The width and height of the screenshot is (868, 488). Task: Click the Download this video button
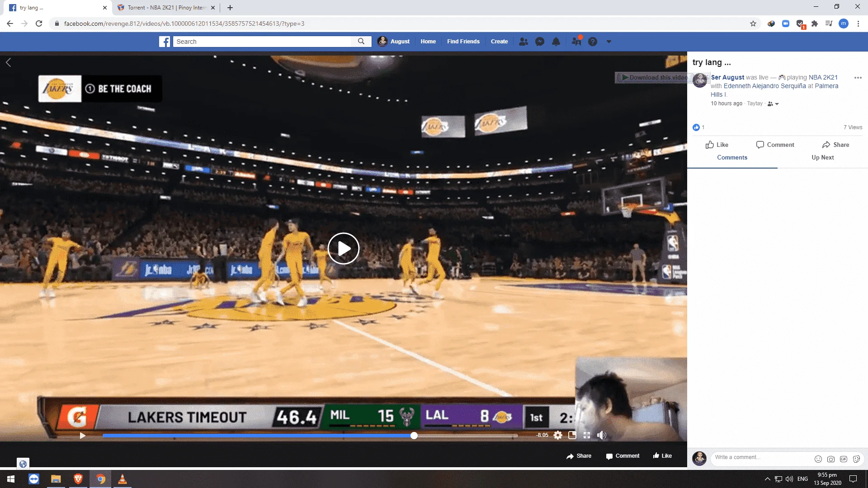coord(654,78)
